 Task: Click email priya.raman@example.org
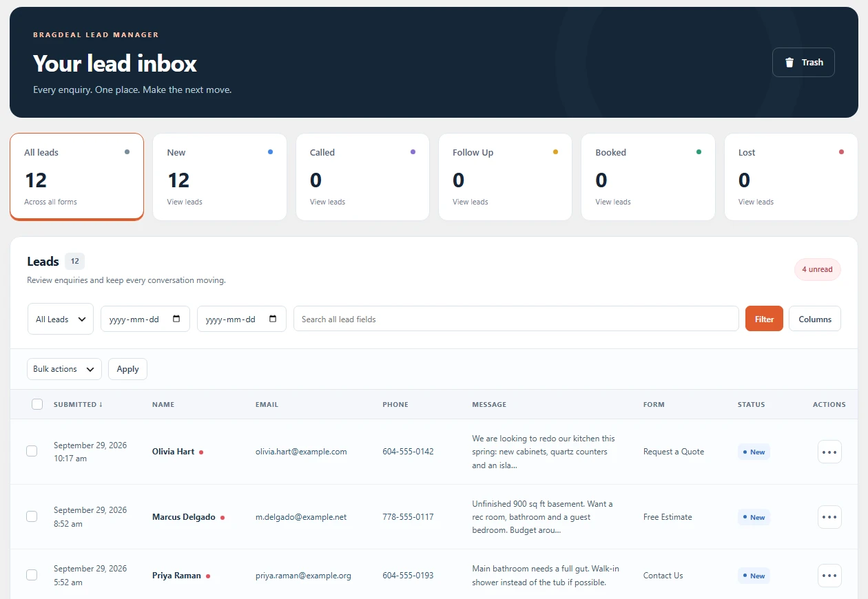pos(303,576)
